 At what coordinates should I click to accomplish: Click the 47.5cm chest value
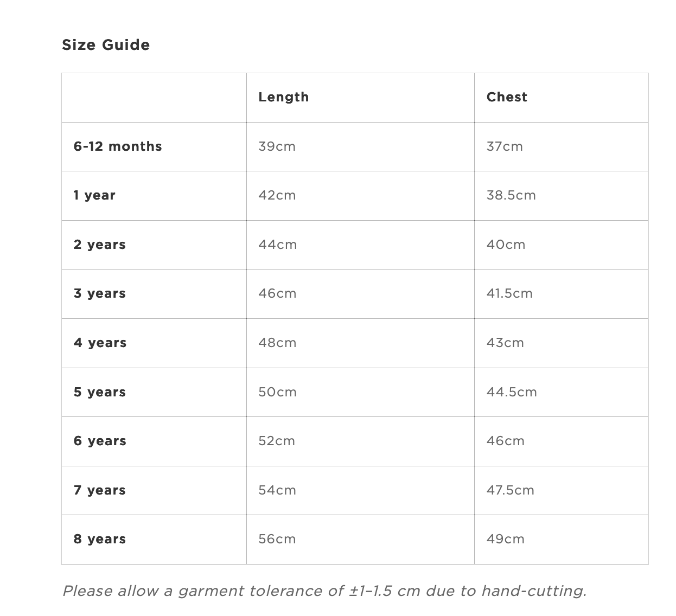click(x=510, y=490)
